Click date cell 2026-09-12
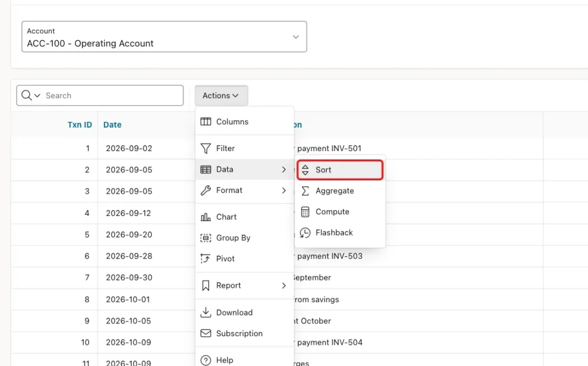588x366 pixels. pos(128,213)
